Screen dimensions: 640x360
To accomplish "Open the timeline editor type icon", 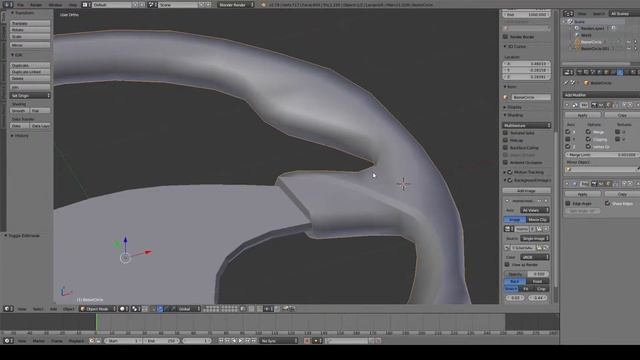I will click(x=8, y=340).
